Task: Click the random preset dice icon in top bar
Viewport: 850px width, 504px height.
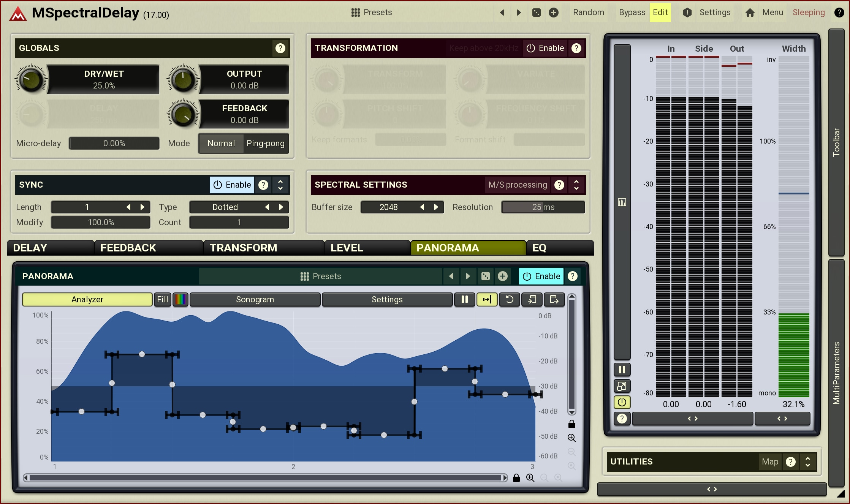Action: coord(536,13)
